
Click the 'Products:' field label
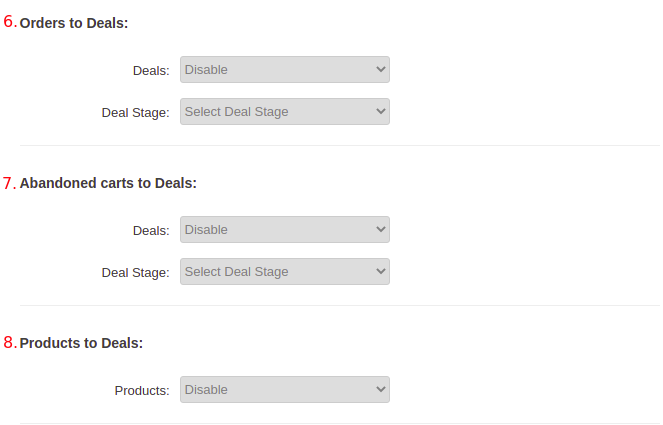click(x=142, y=391)
